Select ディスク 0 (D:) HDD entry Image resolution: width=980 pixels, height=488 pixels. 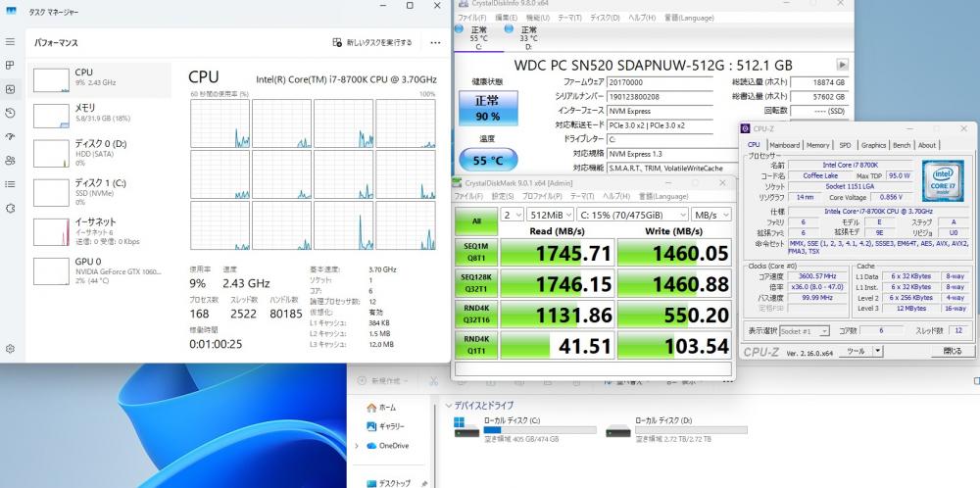click(x=101, y=153)
